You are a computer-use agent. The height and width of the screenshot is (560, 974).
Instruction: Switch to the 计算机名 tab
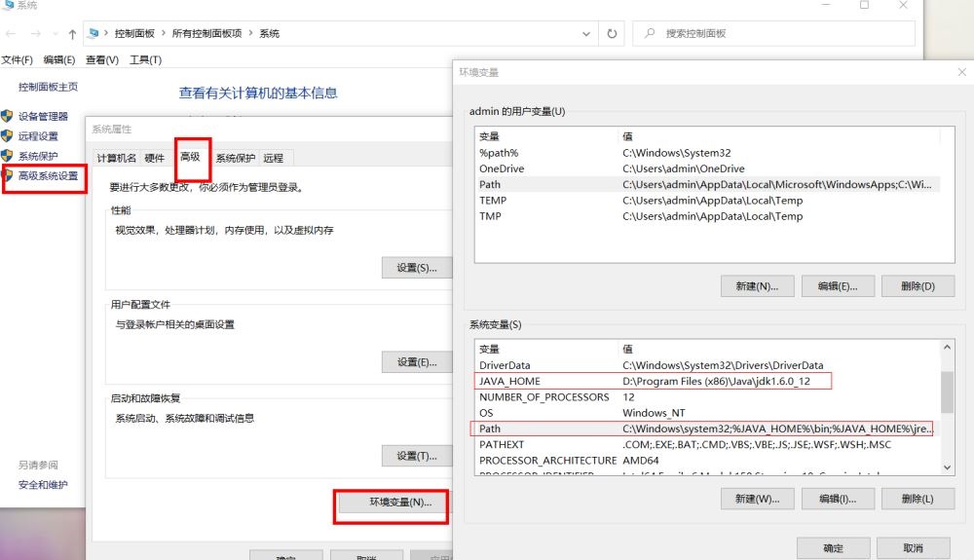coord(116,159)
